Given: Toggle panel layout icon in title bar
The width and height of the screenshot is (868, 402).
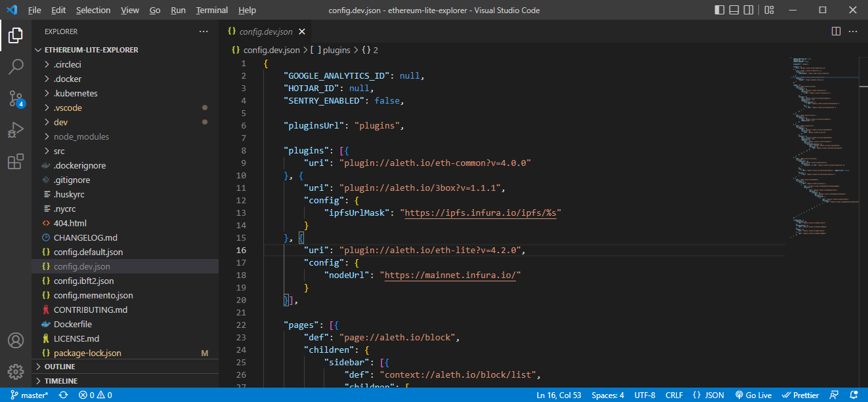Looking at the screenshot, I should click(x=735, y=10).
